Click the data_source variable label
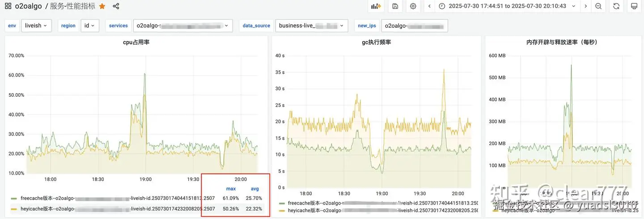 pyautogui.click(x=256, y=26)
